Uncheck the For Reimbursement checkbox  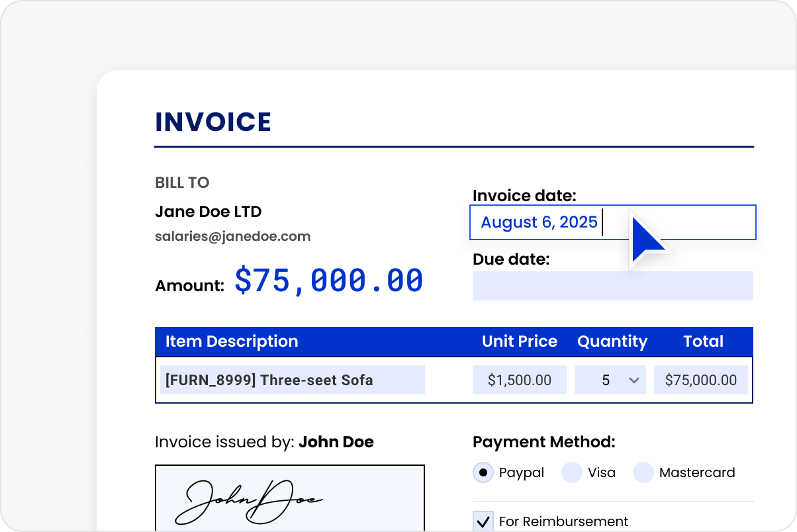[x=483, y=521]
